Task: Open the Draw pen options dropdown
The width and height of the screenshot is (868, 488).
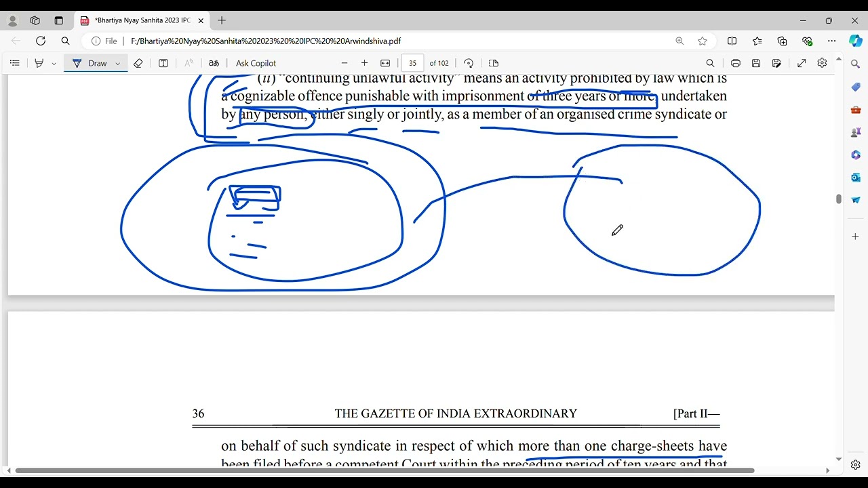Action: (x=118, y=64)
